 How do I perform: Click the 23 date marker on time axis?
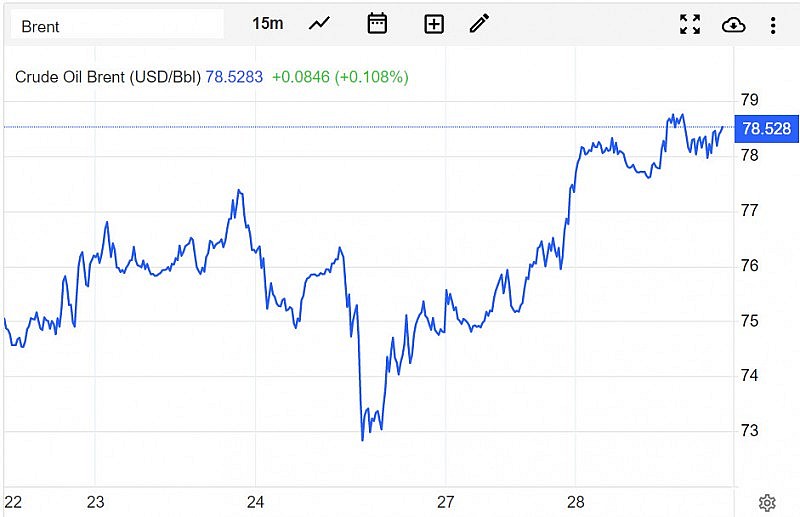[96, 502]
